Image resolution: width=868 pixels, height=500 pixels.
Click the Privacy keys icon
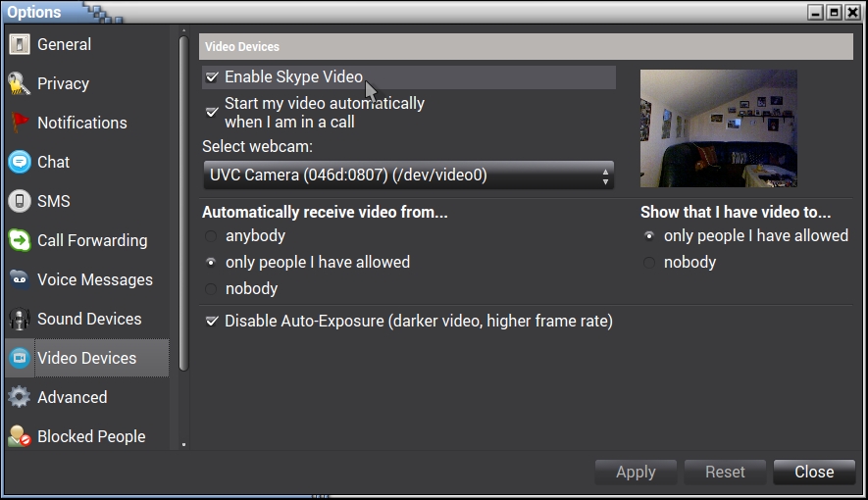[x=20, y=84]
